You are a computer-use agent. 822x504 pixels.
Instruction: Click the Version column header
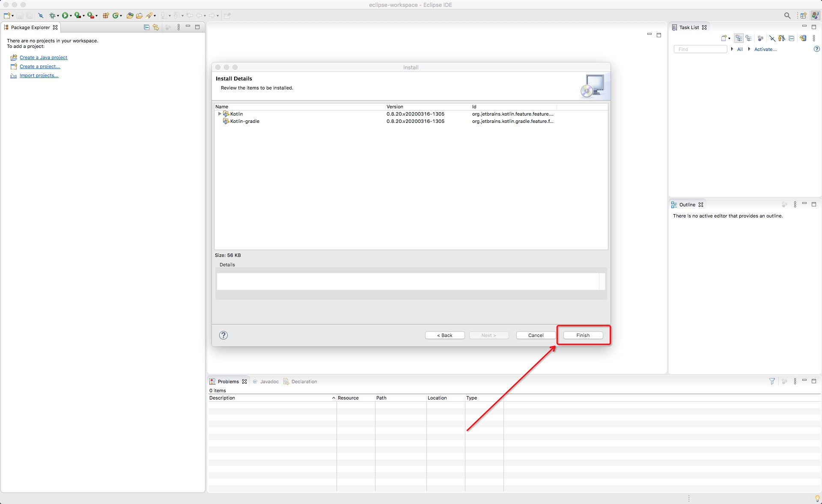[428, 107]
